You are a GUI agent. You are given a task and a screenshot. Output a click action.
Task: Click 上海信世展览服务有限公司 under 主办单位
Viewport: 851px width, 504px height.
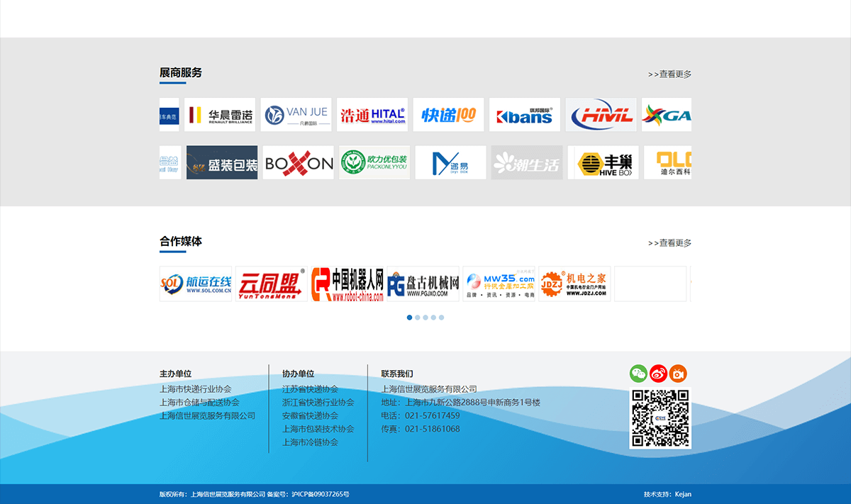click(207, 415)
